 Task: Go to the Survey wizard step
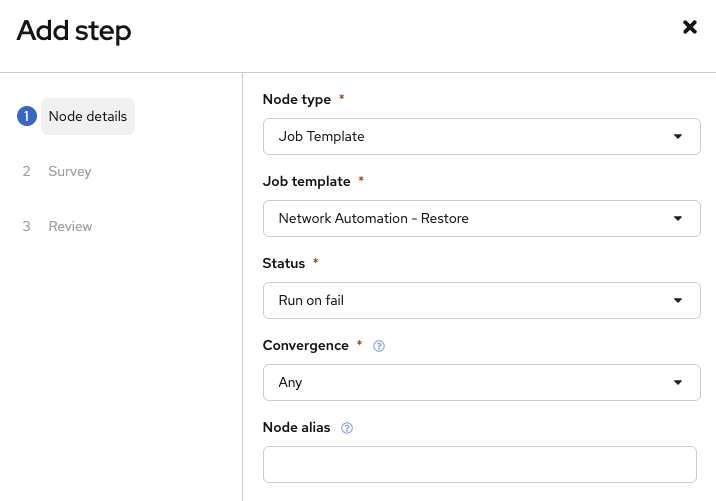[70, 171]
